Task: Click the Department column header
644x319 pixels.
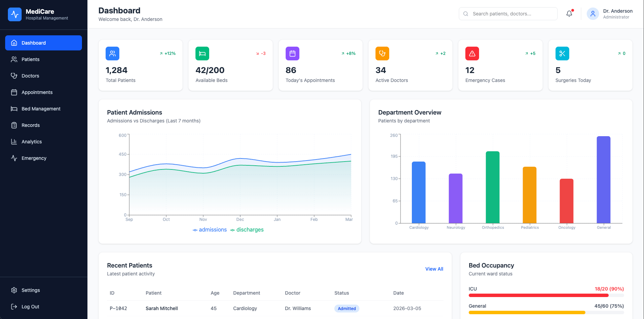Action: coord(247,293)
